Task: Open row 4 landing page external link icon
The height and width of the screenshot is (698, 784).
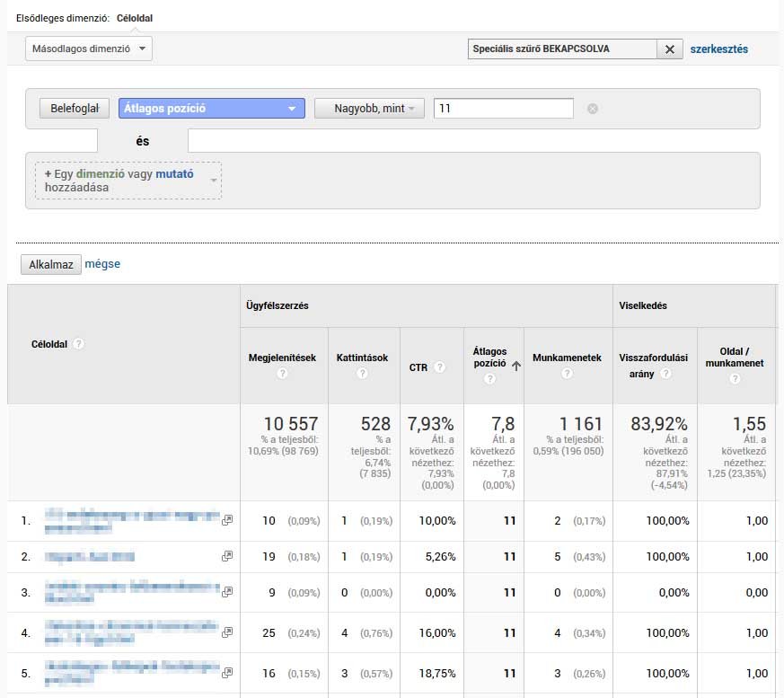Action: [x=227, y=632]
